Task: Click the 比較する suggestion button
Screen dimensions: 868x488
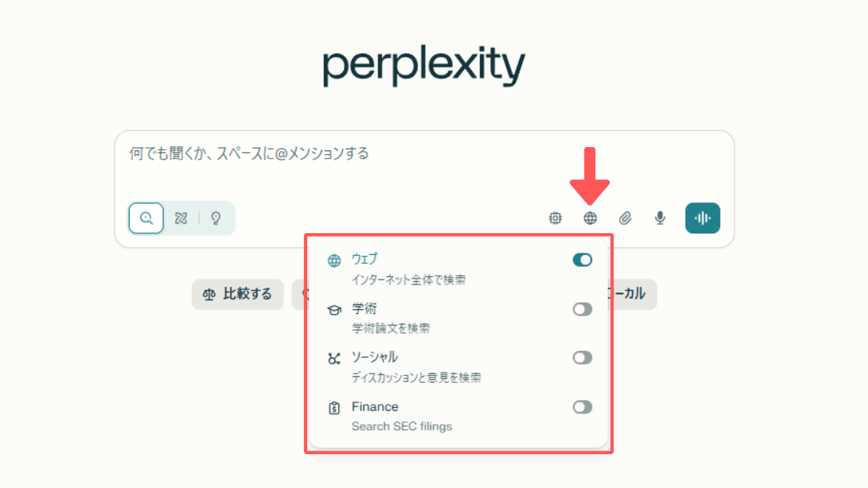Action: pos(237,294)
